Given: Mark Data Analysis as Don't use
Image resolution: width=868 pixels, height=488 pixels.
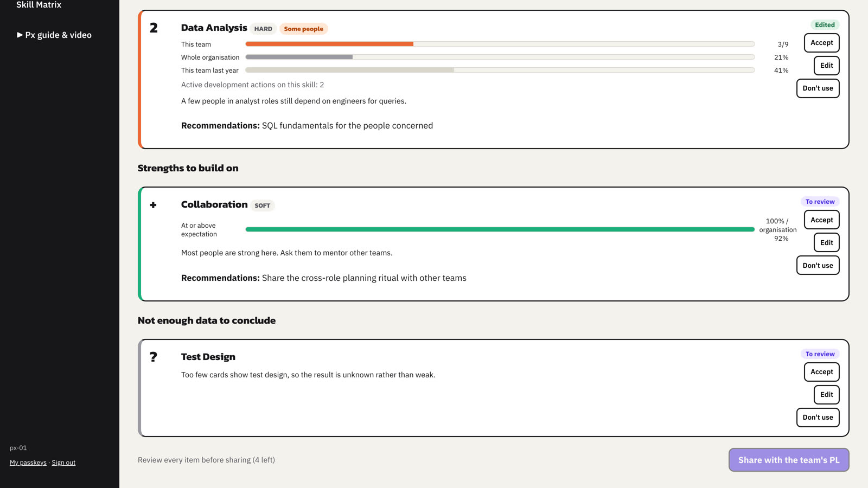Looking at the screenshot, I should pyautogui.click(x=818, y=88).
